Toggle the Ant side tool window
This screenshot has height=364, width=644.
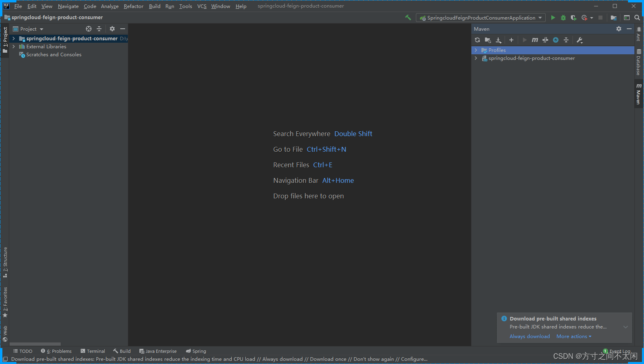(638, 34)
